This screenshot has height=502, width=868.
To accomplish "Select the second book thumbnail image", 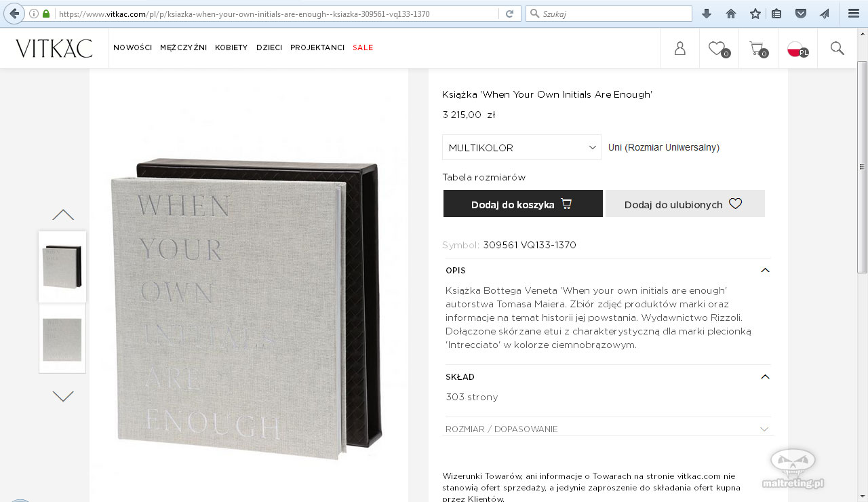I will click(62, 339).
